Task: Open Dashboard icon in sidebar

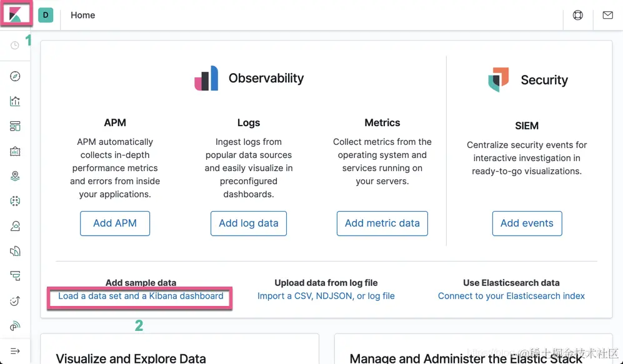Action: (x=15, y=126)
